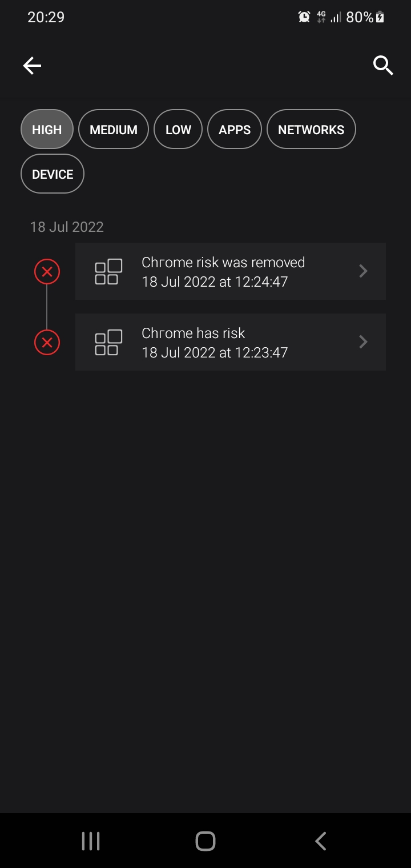Image resolution: width=411 pixels, height=868 pixels.
Task: Click red X icon for Chrome has risk
Action: (x=47, y=343)
